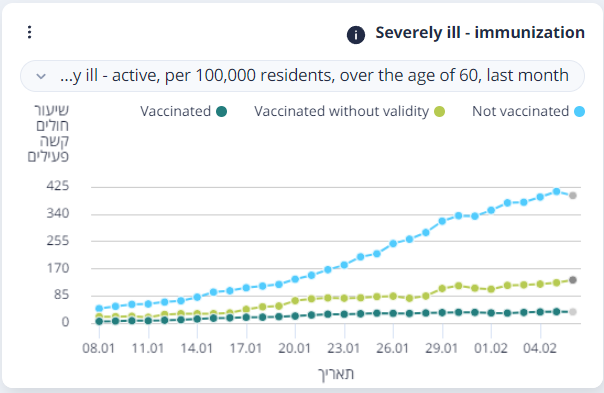Open the 'active, per 100,000 residents' combo box

(x=302, y=76)
